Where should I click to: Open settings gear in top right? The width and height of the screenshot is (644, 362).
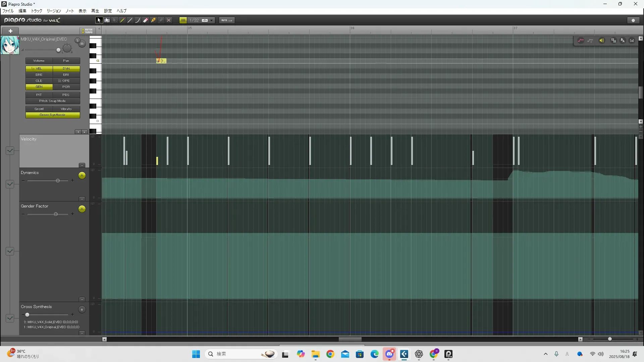click(633, 20)
